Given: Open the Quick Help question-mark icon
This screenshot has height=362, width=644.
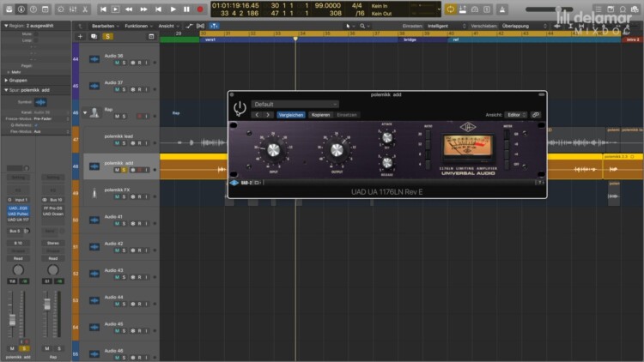Looking at the screenshot, I should pos(33,9).
